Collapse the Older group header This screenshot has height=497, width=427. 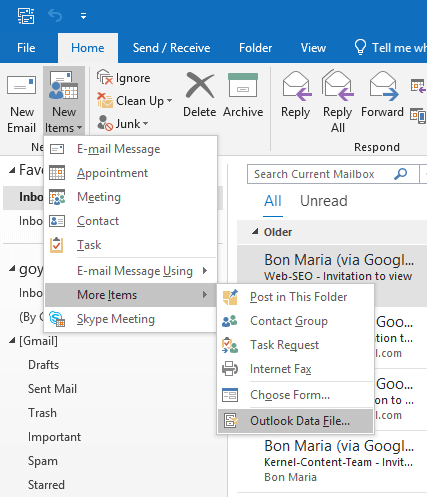pos(255,232)
